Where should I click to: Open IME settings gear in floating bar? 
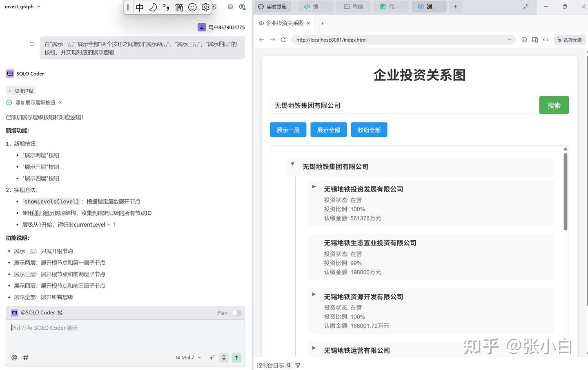206,7
